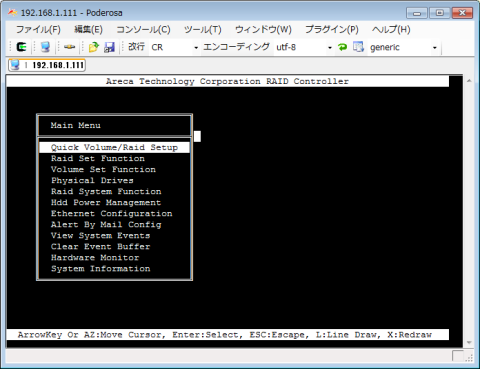Image resolution: width=480 pixels, height=369 pixels.
Task: Select Ethernet Configuration entry
Action: pyautogui.click(x=112, y=213)
